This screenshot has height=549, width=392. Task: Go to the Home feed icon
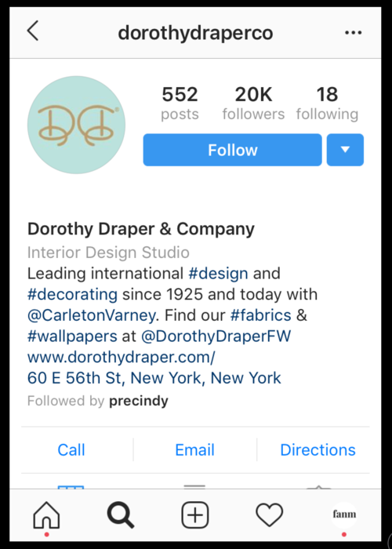coord(46,515)
